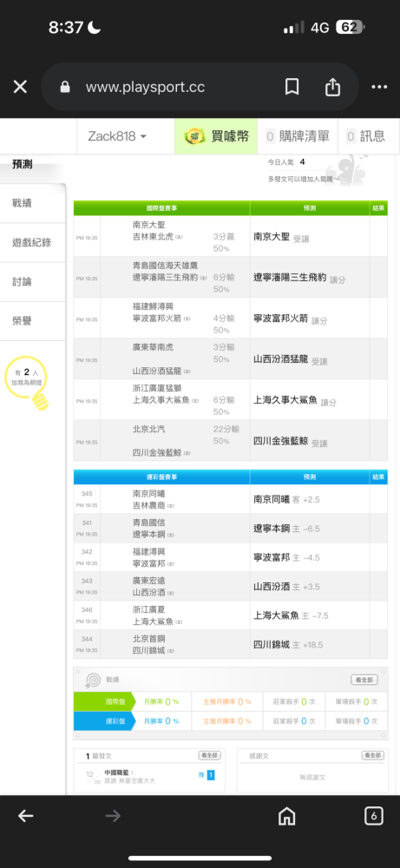Open the tab switcher showing 6
This screenshot has height=868, width=400.
(374, 815)
